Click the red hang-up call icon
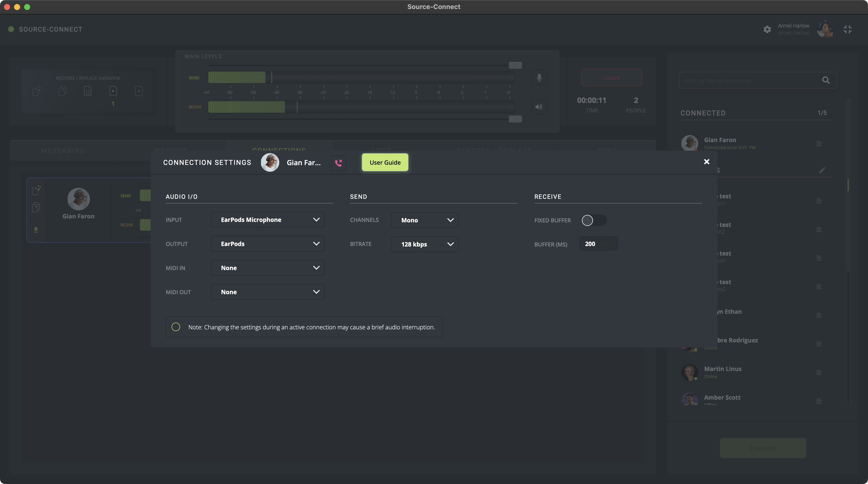This screenshot has width=868, height=484. pos(338,163)
